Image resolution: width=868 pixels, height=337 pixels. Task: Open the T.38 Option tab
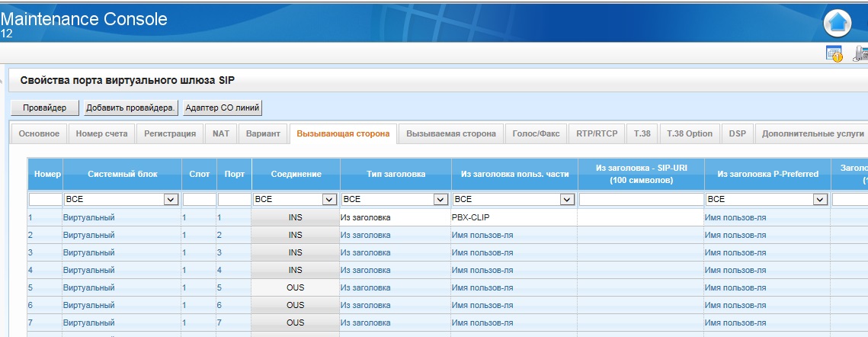point(690,133)
